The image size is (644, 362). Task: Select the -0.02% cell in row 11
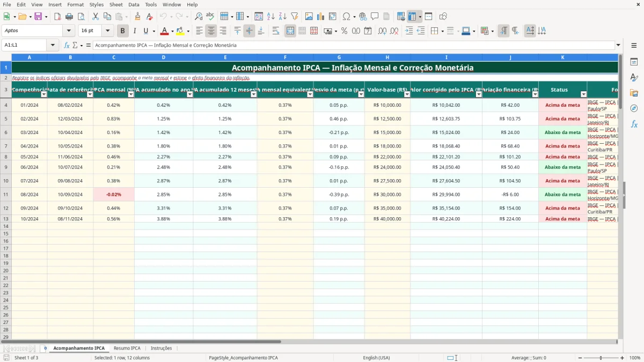pos(113,195)
